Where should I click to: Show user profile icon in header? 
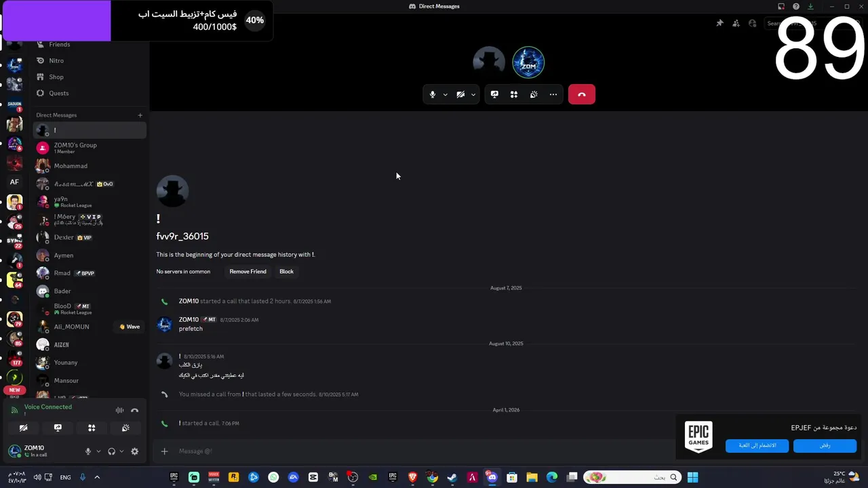click(752, 23)
